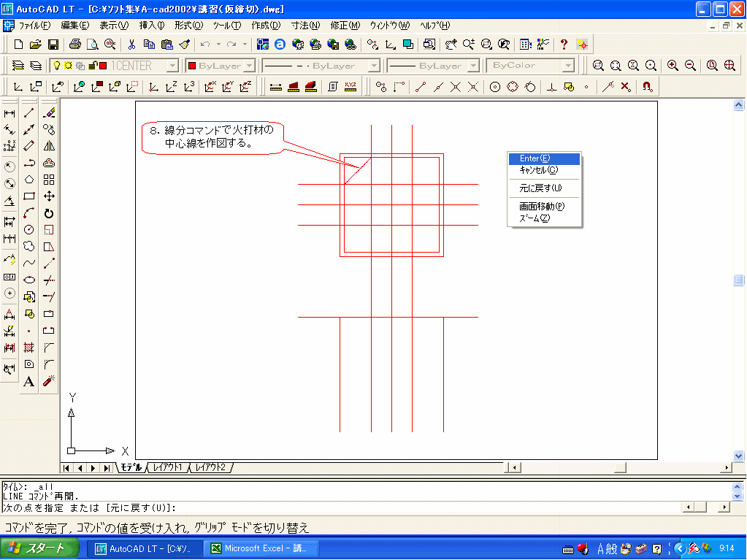This screenshot has height=560, width=747.
Task: Choose 画面移動(P) in the context menu
Action: (544, 206)
